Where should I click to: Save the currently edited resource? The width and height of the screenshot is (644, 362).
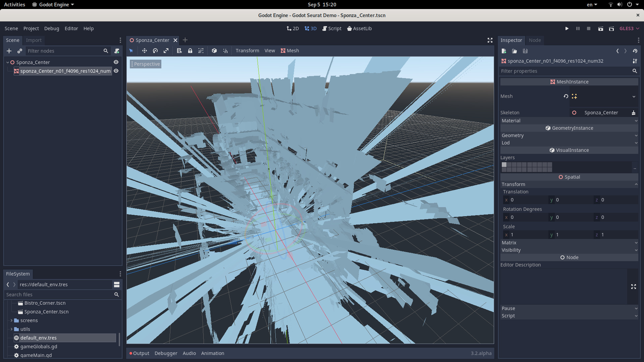pos(525,51)
